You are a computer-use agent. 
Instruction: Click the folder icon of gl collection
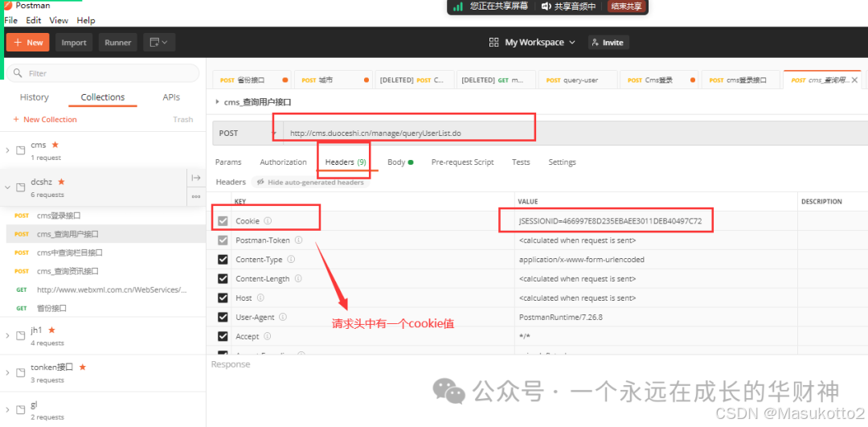pyautogui.click(x=20, y=409)
